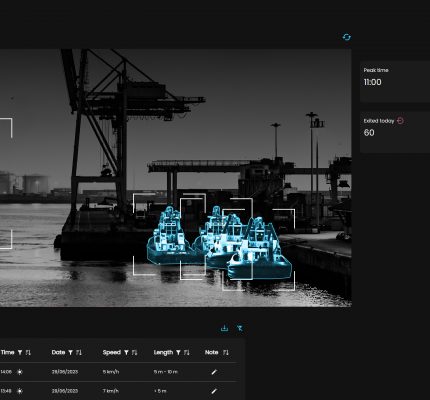Click the refresh icon above the camera view
The height and width of the screenshot is (400, 430).
point(347,37)
